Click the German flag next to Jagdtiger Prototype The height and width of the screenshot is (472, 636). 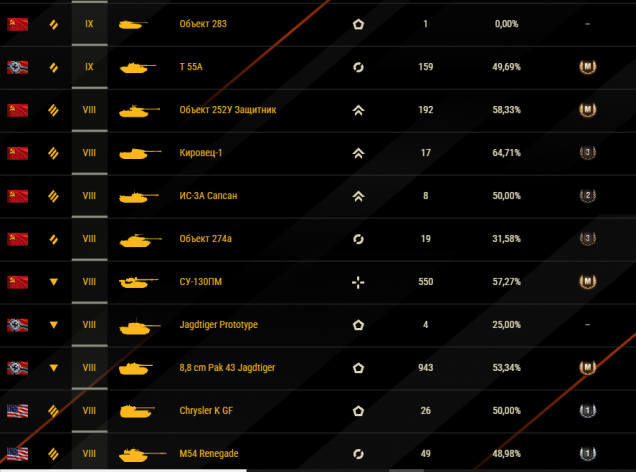click(17, 325)
